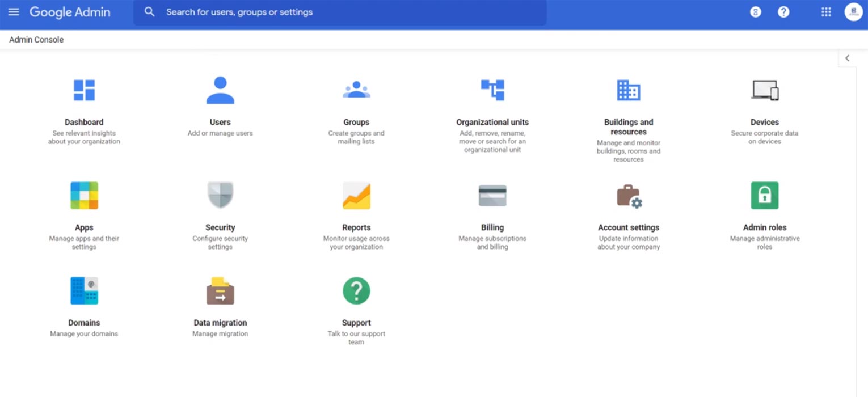Viewport: 868px width, 397px height.
Task: Click 'Configure security settings' text
Action: tap(220, 243)
